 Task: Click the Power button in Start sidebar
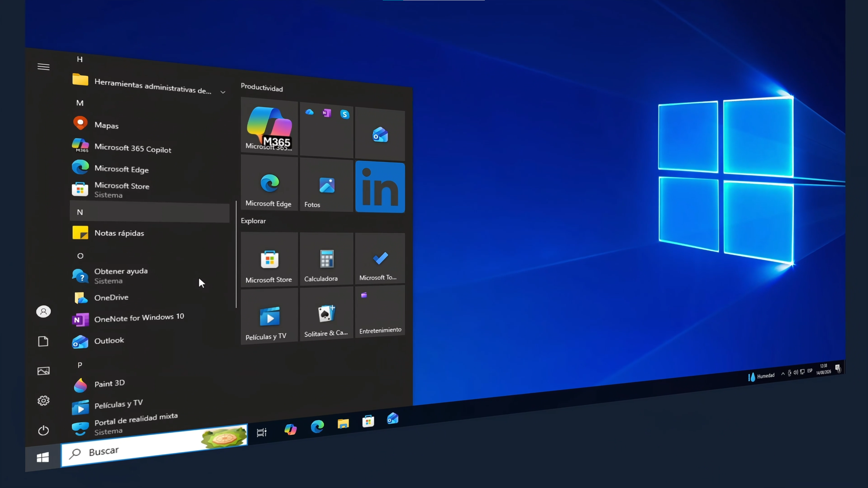click(x=43, y=430)
